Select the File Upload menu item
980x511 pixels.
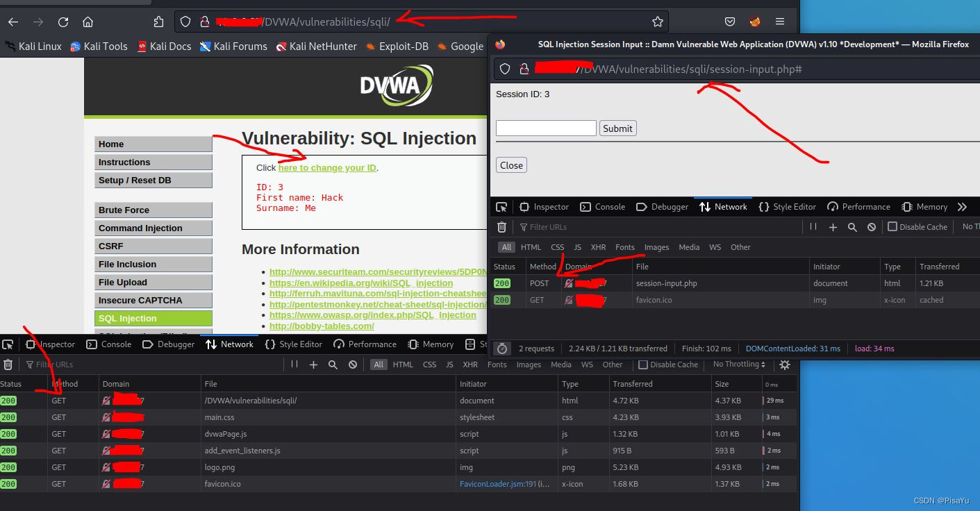click(153, 282)
